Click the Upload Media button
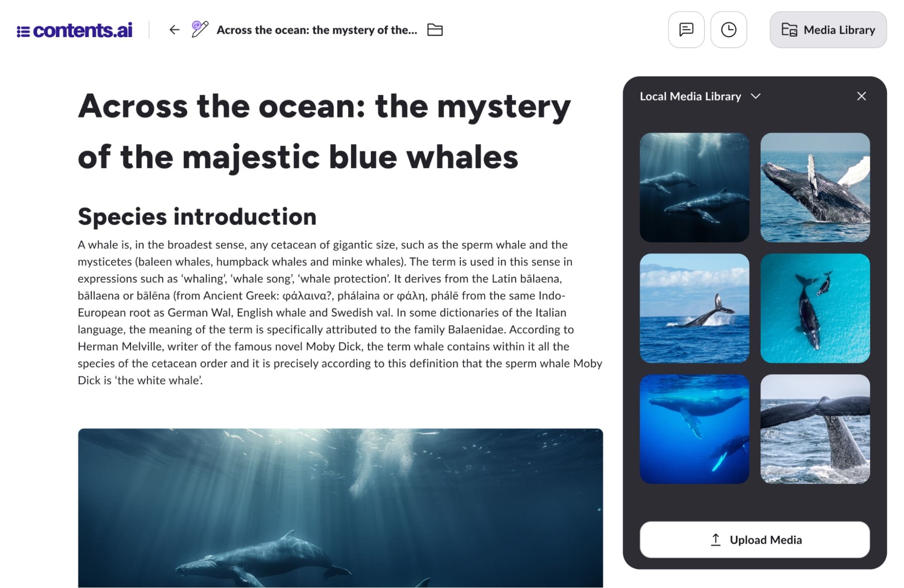 754,540
